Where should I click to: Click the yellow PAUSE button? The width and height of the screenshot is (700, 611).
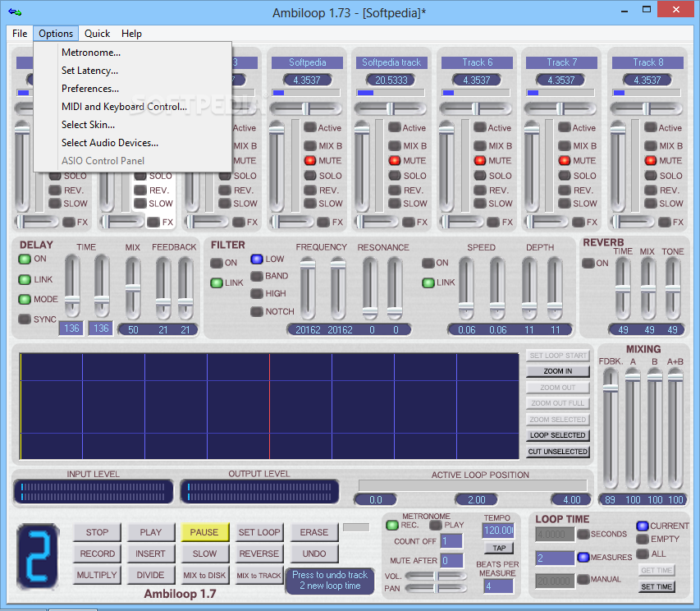[204, 532]
